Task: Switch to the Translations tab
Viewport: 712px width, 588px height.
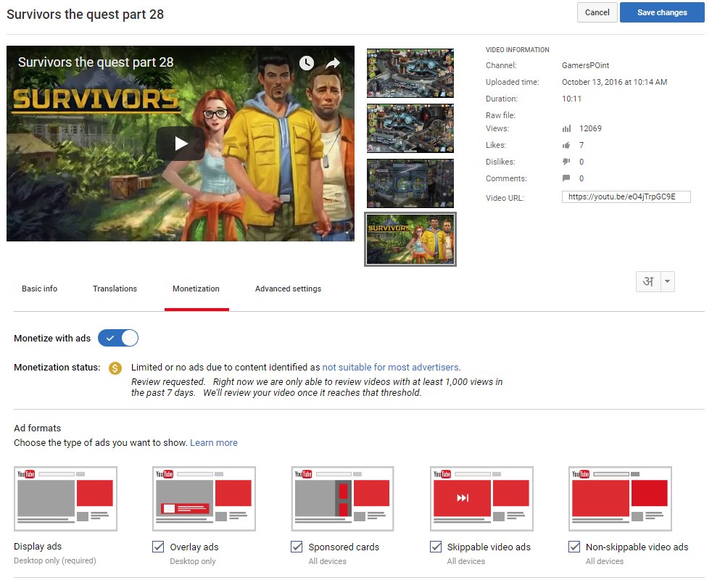Action: pos(115,289)
